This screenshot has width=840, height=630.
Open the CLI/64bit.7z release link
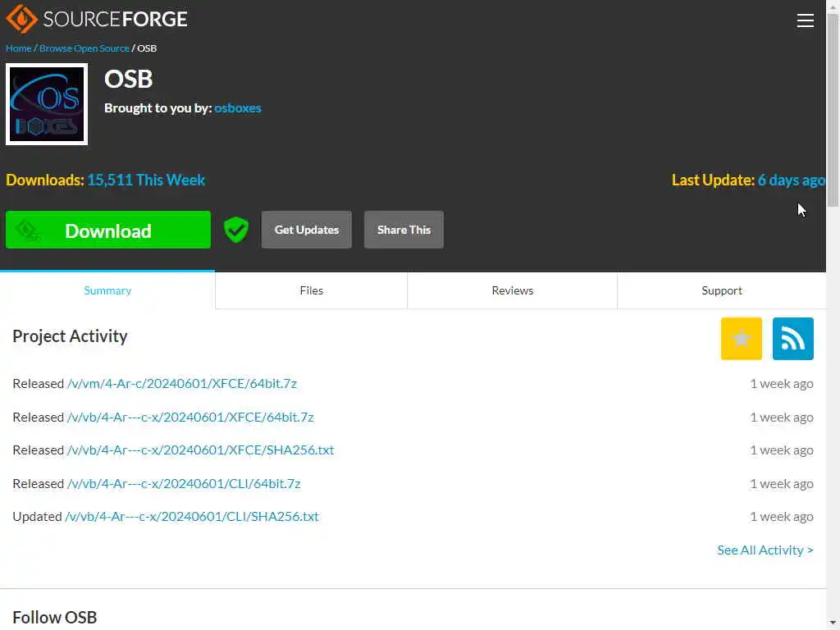(184, 483)
